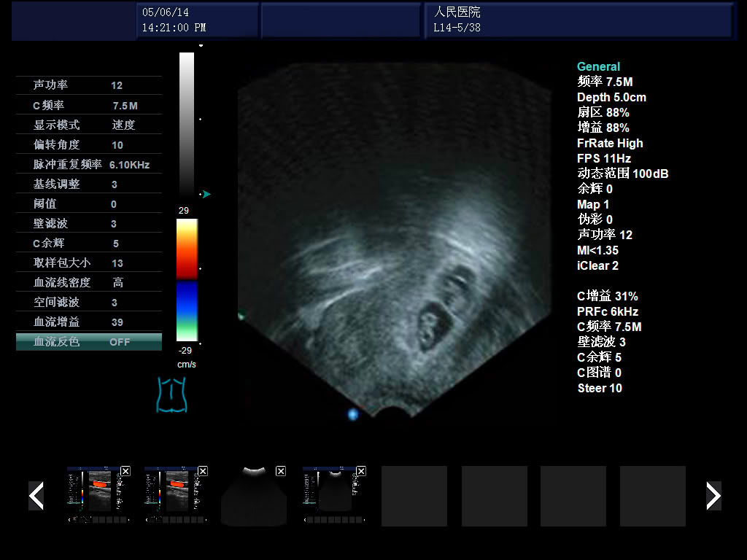Delete the first saved thumbnail using its X

(x=125, y=471)
